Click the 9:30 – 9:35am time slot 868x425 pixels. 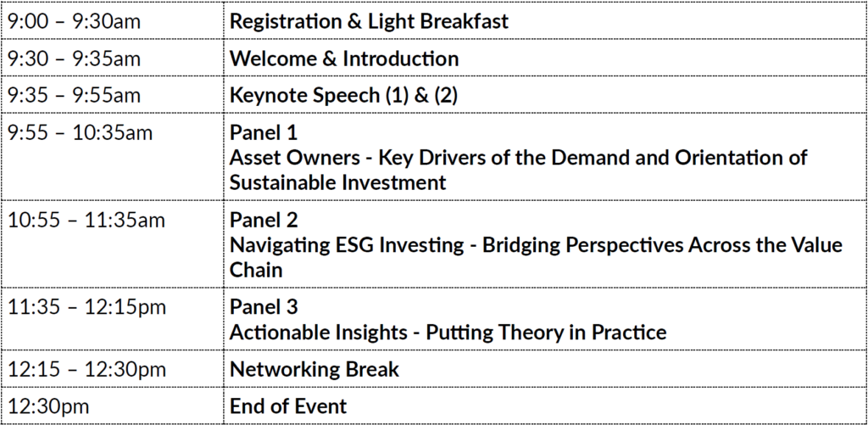74,59
